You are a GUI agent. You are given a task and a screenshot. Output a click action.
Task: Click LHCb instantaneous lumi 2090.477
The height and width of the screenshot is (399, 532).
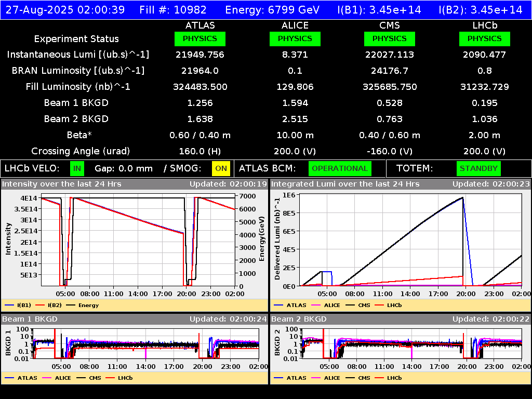pos(485,55)
